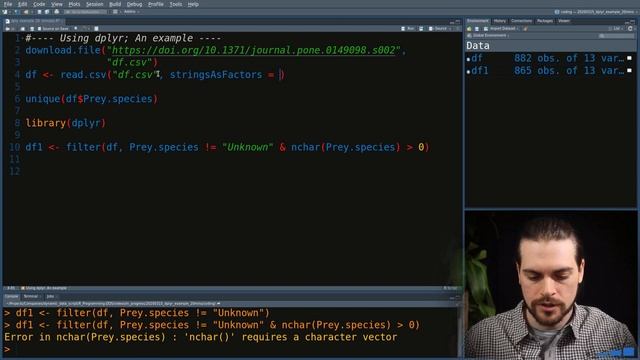Open the workspace panes grid dropdown

[x=116, y=12]
